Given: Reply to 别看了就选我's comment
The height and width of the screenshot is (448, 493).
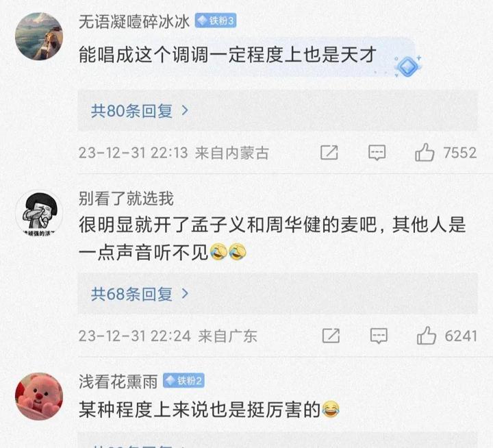Looking at the screenshot, I should (x=379, y=336).
